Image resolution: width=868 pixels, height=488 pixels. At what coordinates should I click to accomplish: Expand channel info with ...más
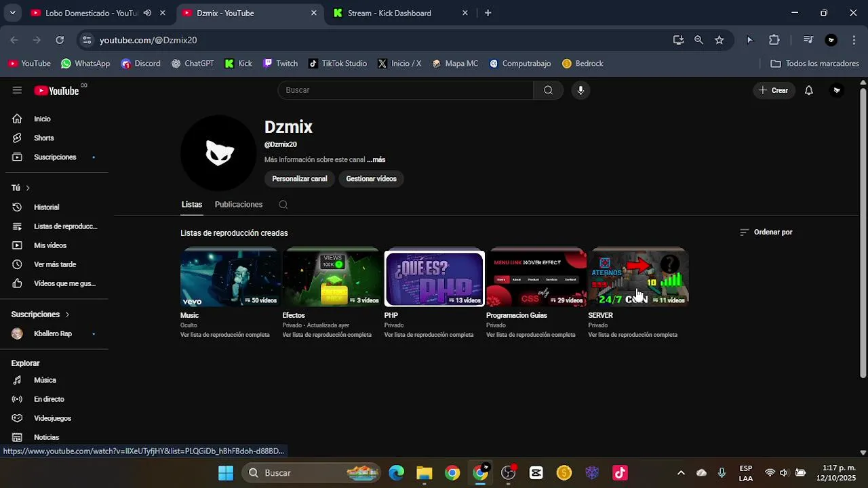376,160
